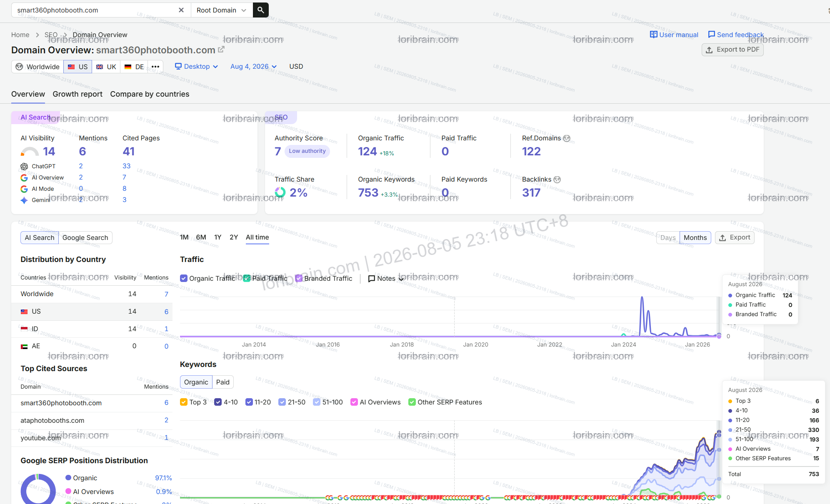
Task: Open external link icon beside domain title
Action: click(221, 50)
